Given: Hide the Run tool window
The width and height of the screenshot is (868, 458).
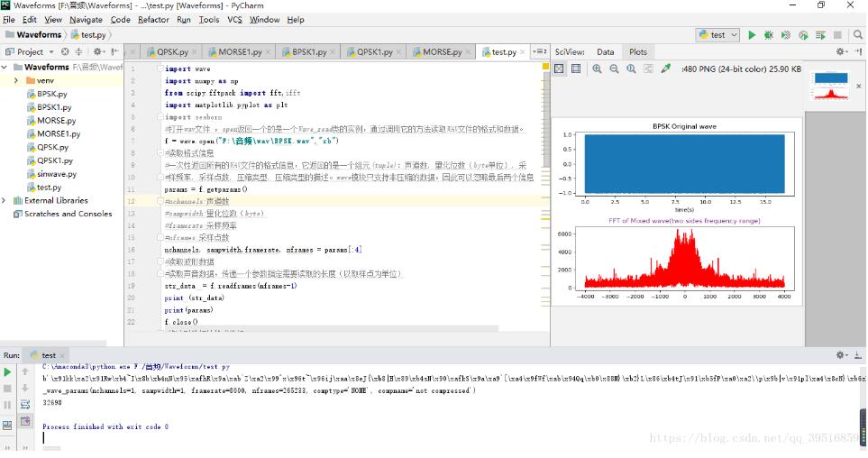Looking at the screenshot, I should [857, 355].
